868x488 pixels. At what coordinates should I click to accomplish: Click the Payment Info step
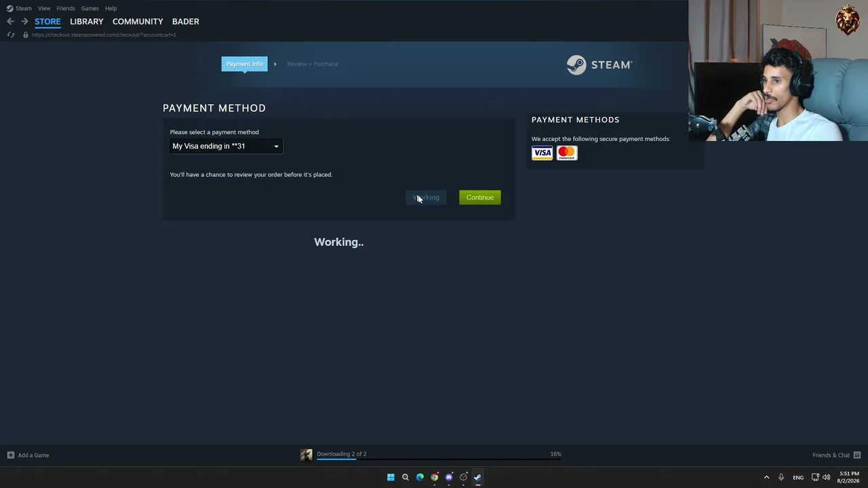tap(244, 64)
